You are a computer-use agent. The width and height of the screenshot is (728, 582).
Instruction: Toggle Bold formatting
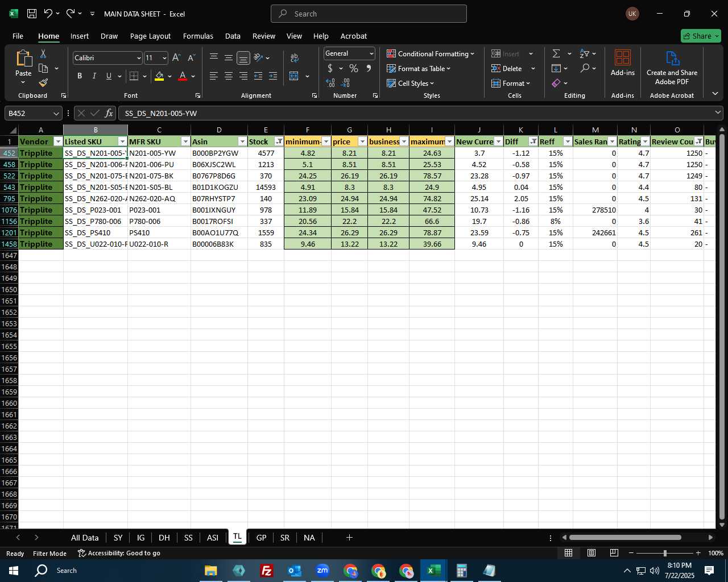tap(80, 76)
